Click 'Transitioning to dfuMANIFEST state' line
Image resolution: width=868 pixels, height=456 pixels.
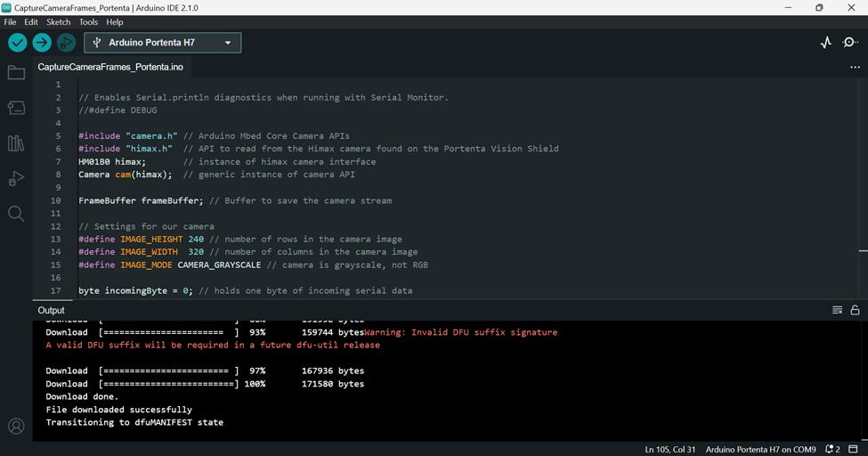134,422
